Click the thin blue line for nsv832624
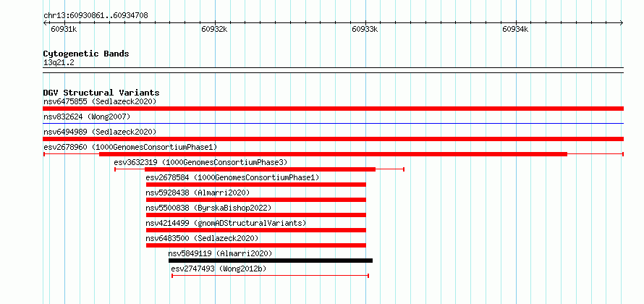The height and width of the screenshot is (304, 644). click(333, 123)
